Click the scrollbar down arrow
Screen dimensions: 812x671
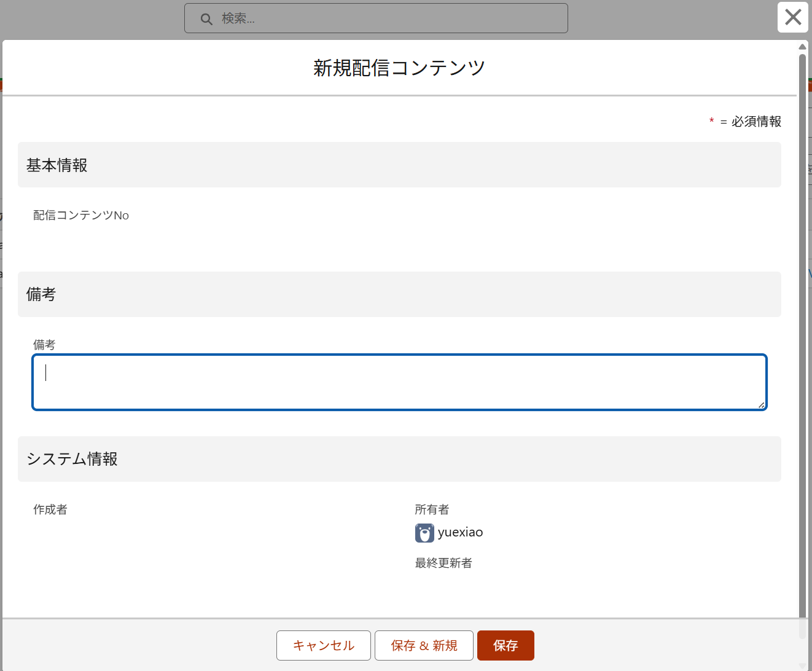[x=802, y=665]
